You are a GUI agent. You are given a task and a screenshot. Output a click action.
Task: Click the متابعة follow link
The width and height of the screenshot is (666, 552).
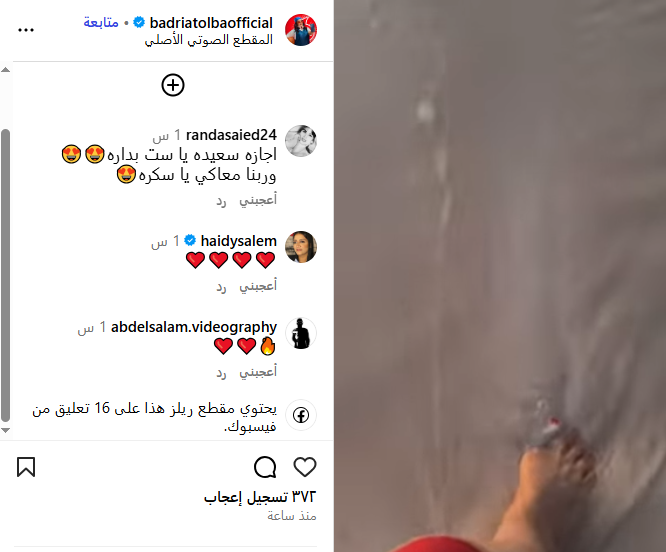101,22
